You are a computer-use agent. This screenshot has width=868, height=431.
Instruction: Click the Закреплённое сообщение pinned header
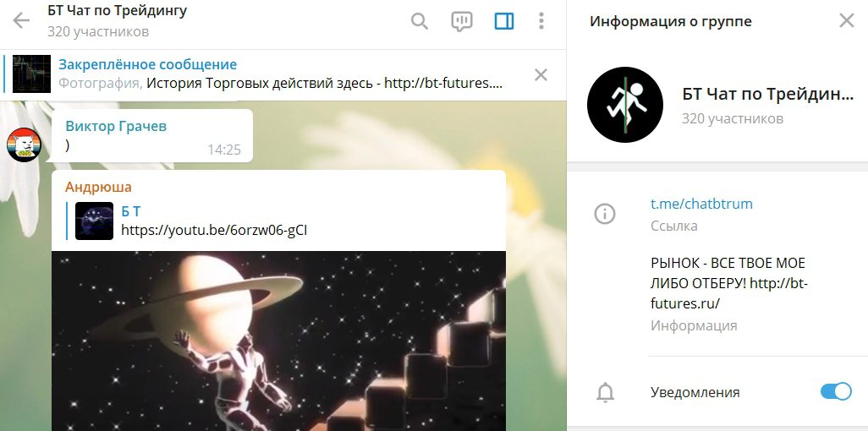coord(148,64)
